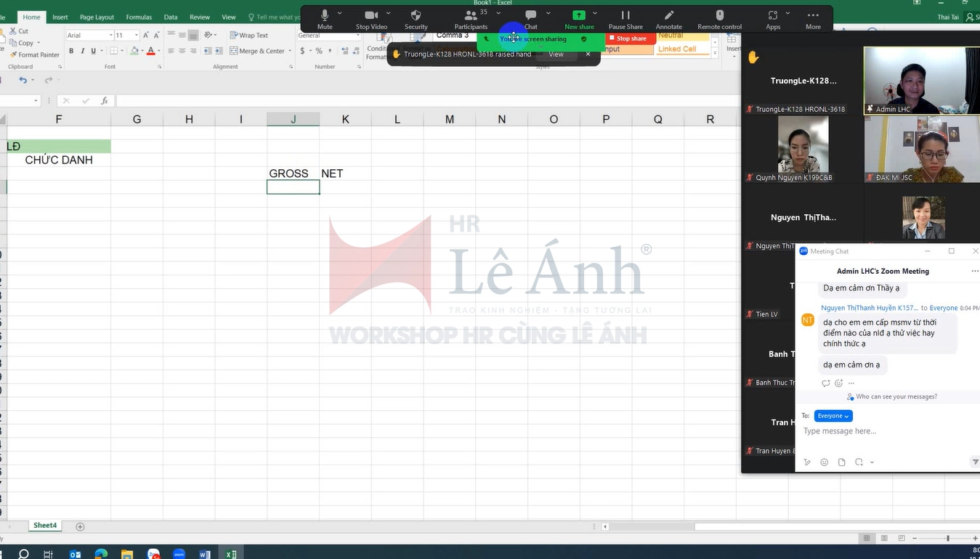Open the font size dropdown
Image resolution: width=980 pixels, height=559 pixels.
(137, 35)
